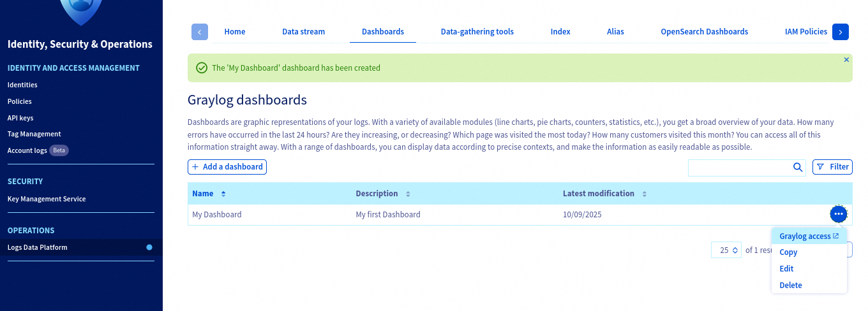The image size is (868, 311).
Task: Click the 10/09/2025 date cell
Action: pyautogui.click(x=582, y=215)
